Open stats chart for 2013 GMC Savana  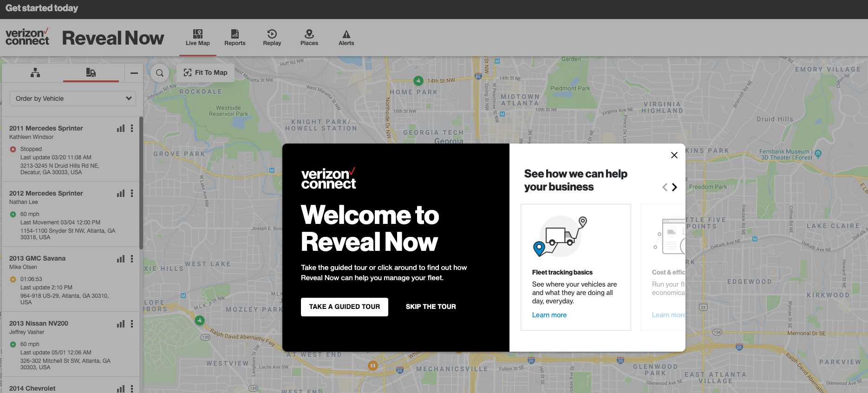click(x=121, y=258)
